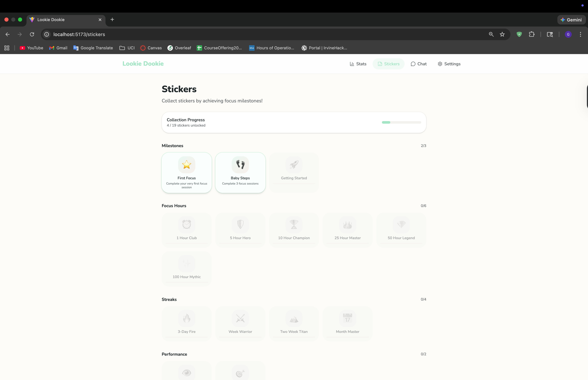Click the Baby Steps footprints sticker

pyautogui.click(x=240, y=165)
